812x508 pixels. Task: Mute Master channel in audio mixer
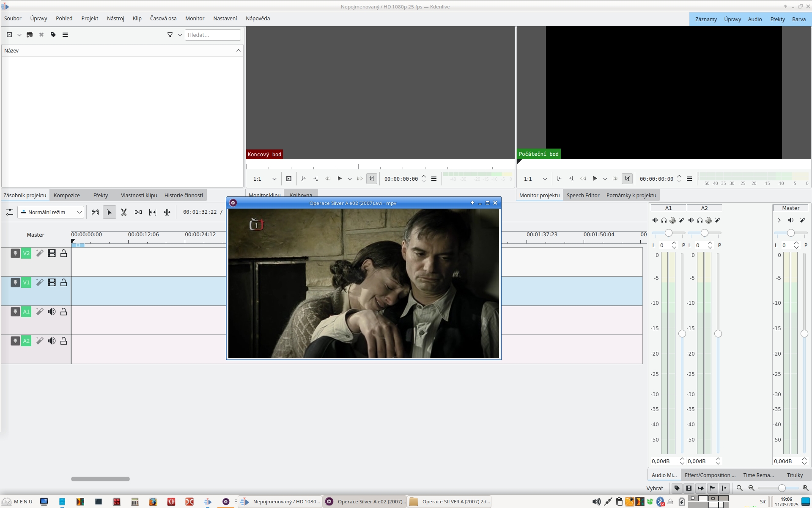[x=791, y=220]
